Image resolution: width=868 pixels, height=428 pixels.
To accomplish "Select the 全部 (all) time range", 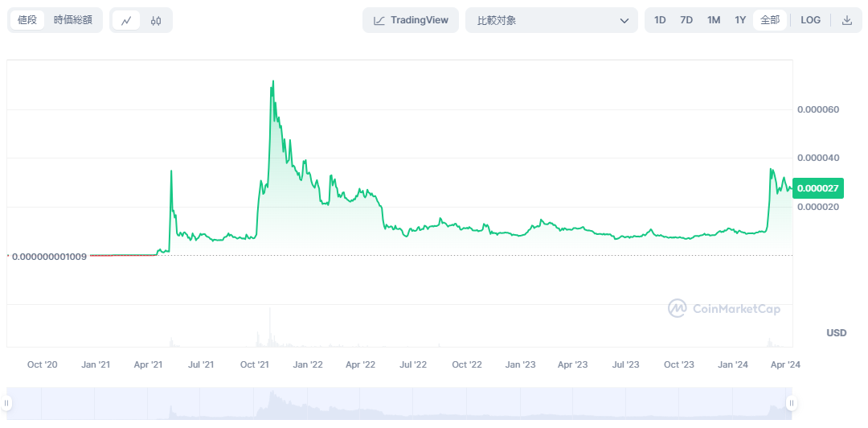I will click(x=769, y=20).
